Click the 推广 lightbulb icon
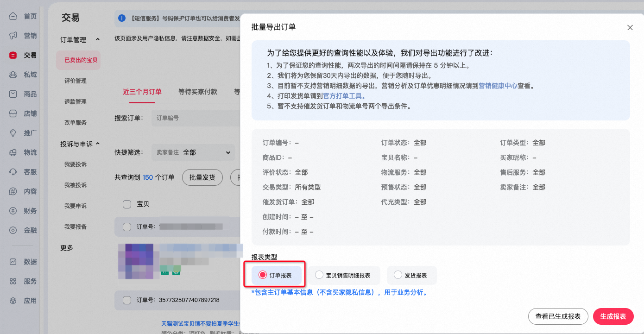The width and height of the screenshot is (644, 334). tap(13, 133)
